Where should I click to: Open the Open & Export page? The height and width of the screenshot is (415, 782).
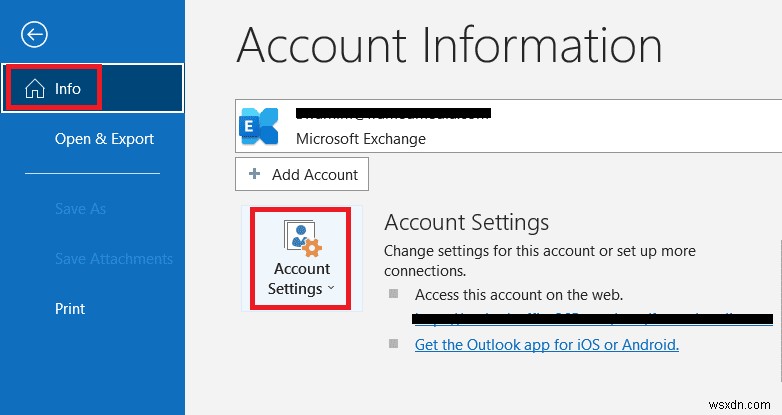pyautogui.click(x=104, y=139)
